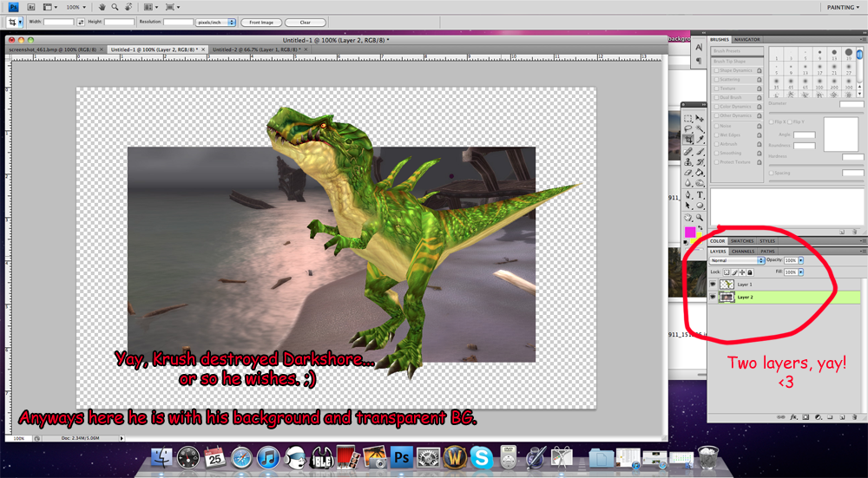
Task: Enable Airbrush checkbox
Action: tap(717, 144)
